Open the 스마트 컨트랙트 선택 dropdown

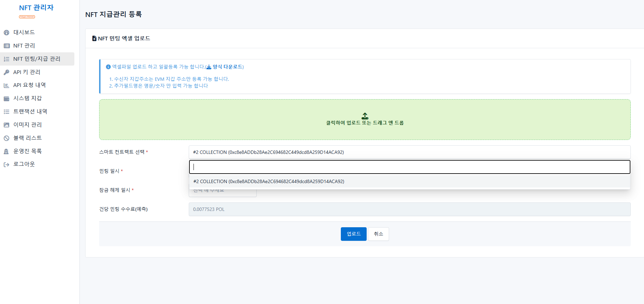pyautogui.click(x=409, y=152)
